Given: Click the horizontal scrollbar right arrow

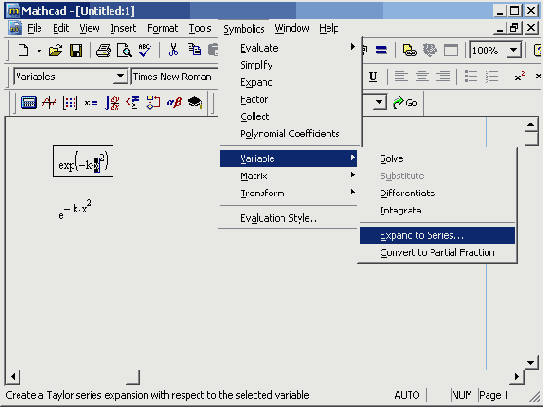Looking at the screenshot, I should coord(516,377).
